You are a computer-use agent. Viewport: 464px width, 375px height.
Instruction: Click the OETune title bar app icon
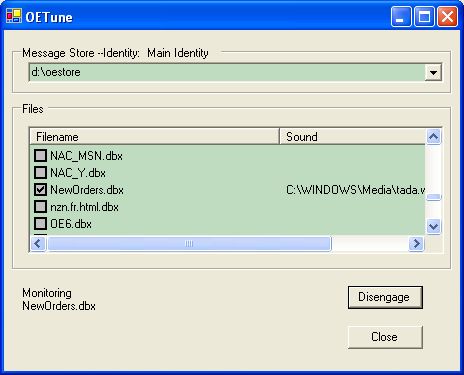[x=14, y=16]
